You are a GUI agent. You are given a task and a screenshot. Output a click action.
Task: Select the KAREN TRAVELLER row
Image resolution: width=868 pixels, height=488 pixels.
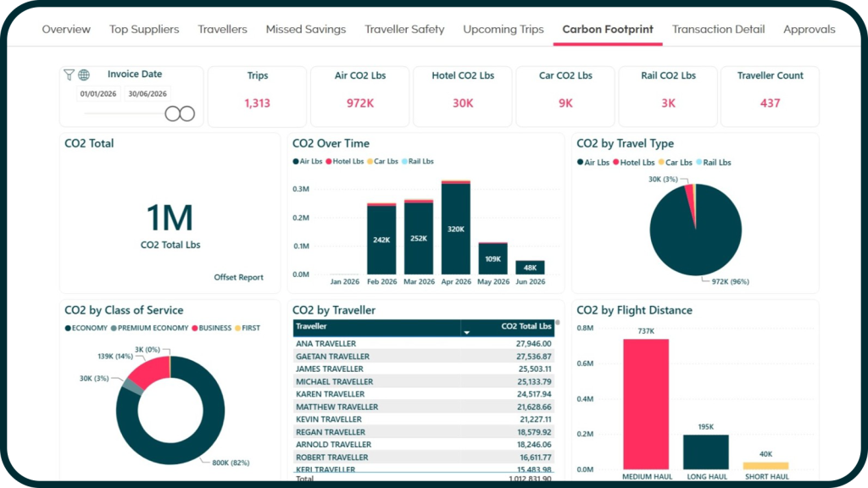[424, 394]
